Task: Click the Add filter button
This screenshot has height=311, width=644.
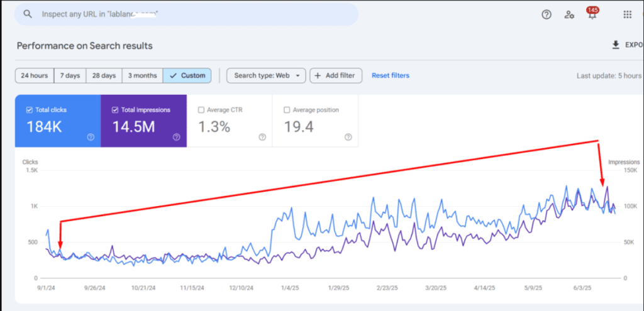Action: pyautogui.click(x=336, y=75)
